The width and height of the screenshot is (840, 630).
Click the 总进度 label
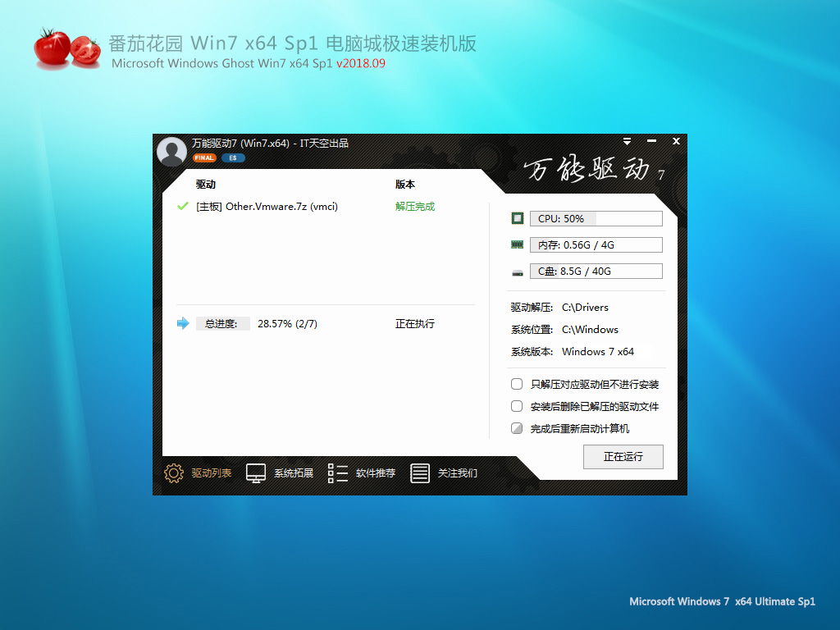pos(221,323)
